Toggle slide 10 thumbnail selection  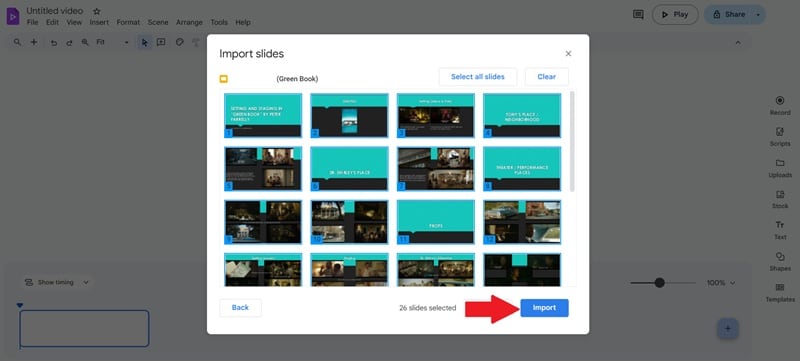coord(349,222)
